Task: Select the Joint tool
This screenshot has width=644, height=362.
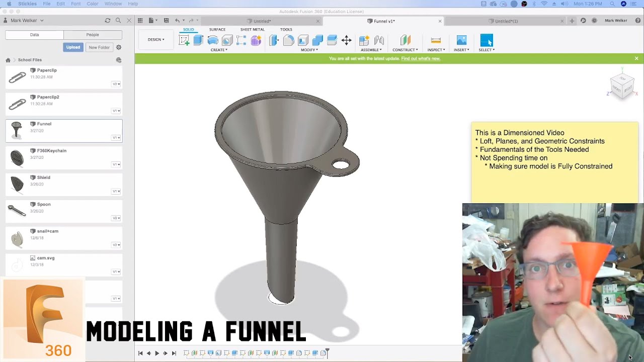Action: (x=379, y=41)
